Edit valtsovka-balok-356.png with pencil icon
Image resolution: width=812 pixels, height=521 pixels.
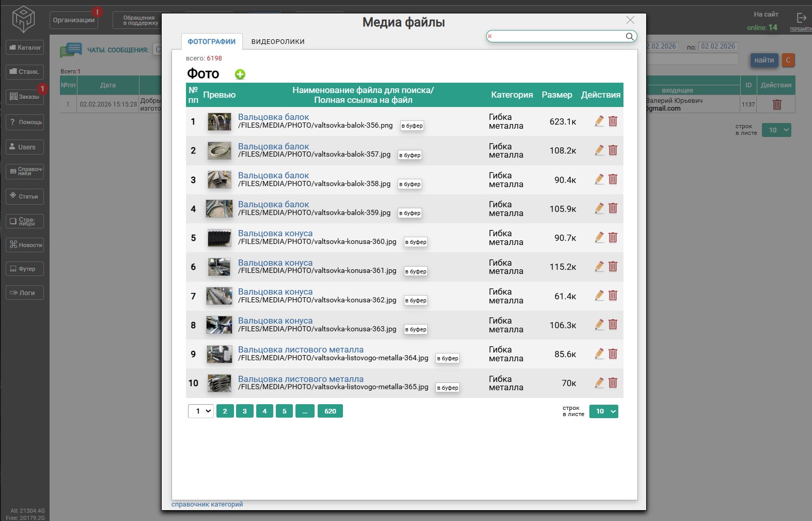click(599, 121)
